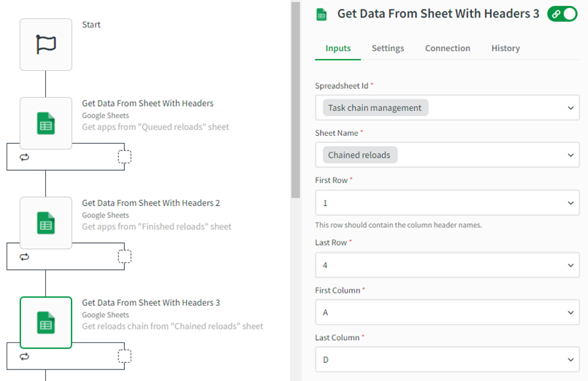The image size is (588, 381).
Task: Click the canvas vertical scrollbar thumb
Action: pyautogui.click(x=296, y=99)
